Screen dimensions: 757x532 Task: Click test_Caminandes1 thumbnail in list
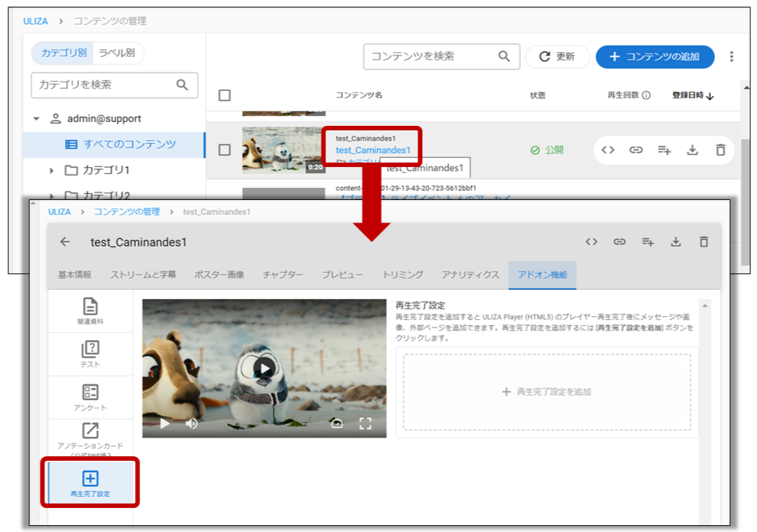[283, 150]
